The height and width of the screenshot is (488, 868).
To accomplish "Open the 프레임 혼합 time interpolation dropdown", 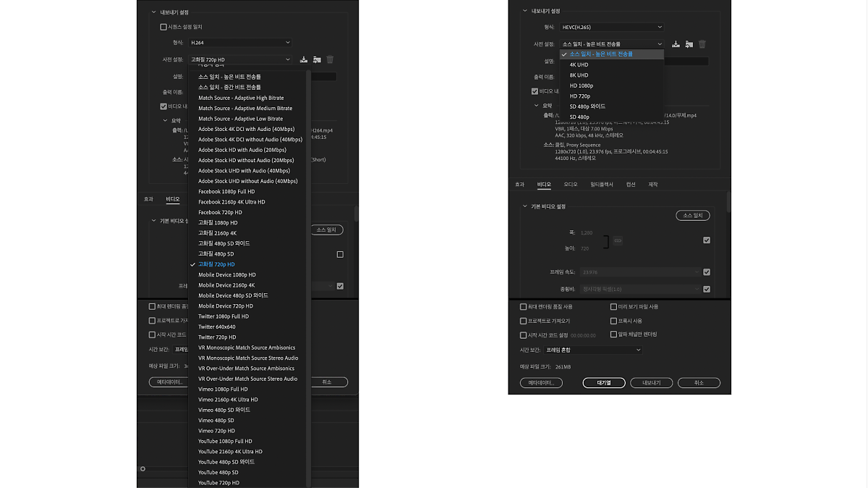I will coord(592,350).
